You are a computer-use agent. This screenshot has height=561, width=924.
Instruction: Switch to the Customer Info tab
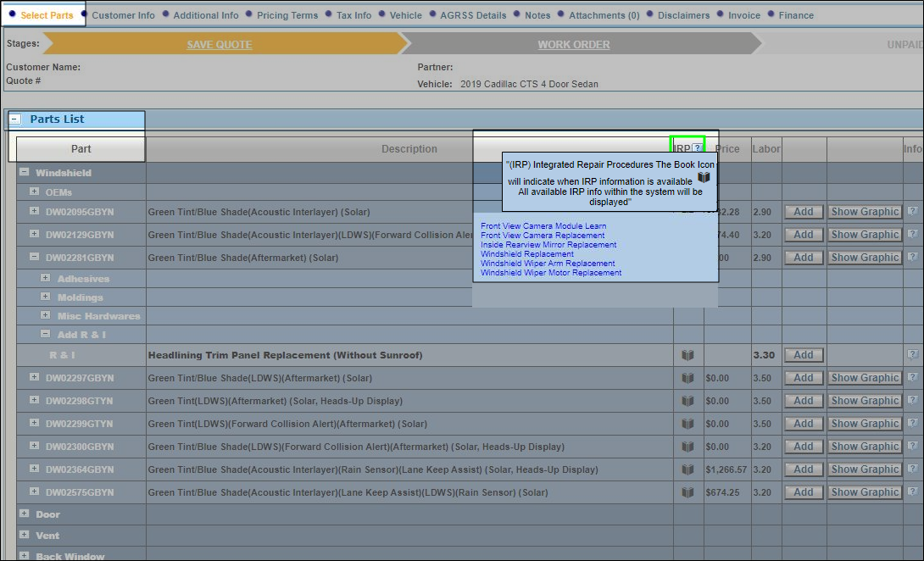(123, 14)
